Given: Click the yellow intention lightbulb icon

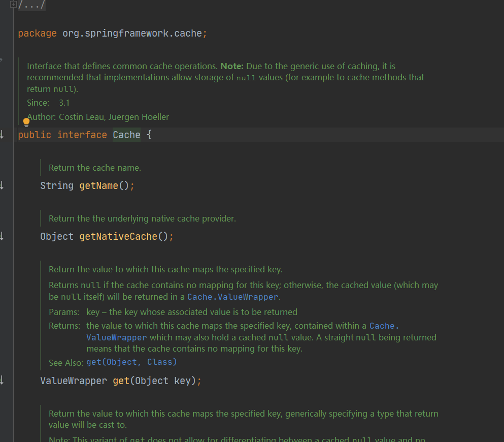Looking at the screenshot, I should [x=26, y=122].
